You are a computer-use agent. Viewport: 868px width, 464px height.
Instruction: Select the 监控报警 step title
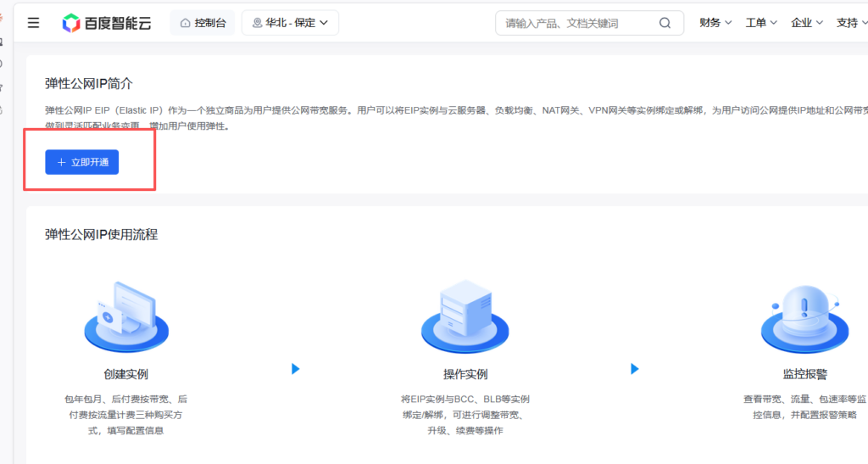point(804,374)
